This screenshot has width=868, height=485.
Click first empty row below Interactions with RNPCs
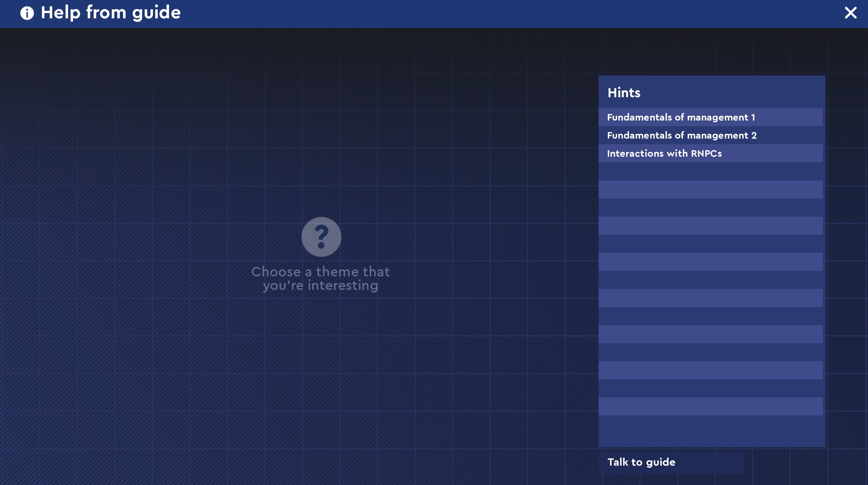[x=710, y=172]
